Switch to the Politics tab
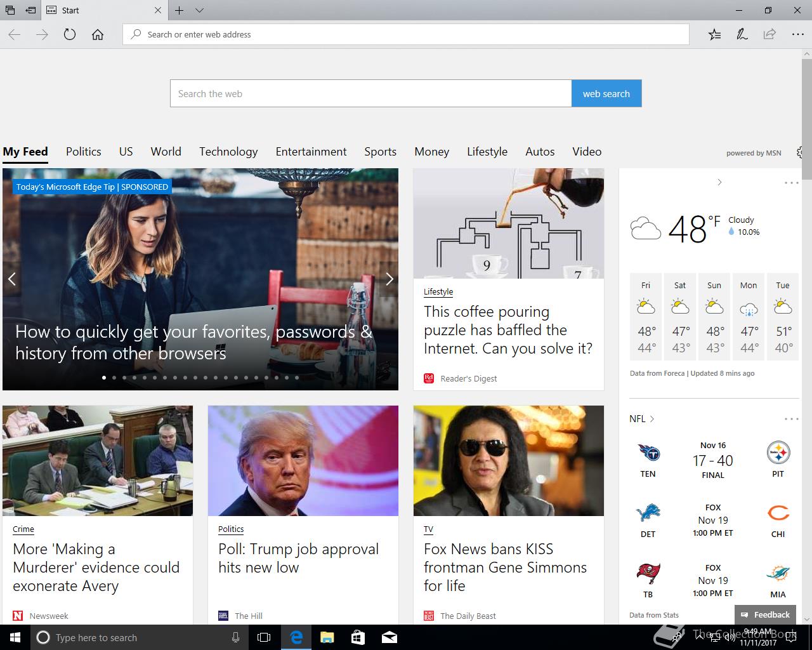 tap(84, 152)
